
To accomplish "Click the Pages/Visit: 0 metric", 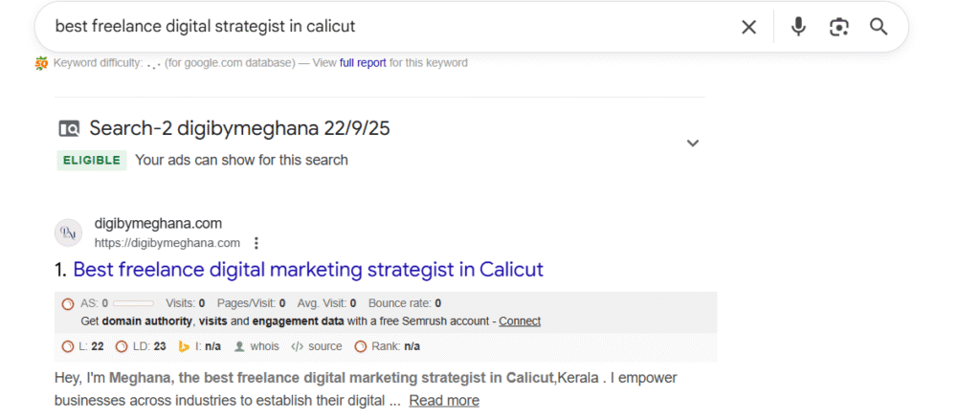I will (252, 303).
